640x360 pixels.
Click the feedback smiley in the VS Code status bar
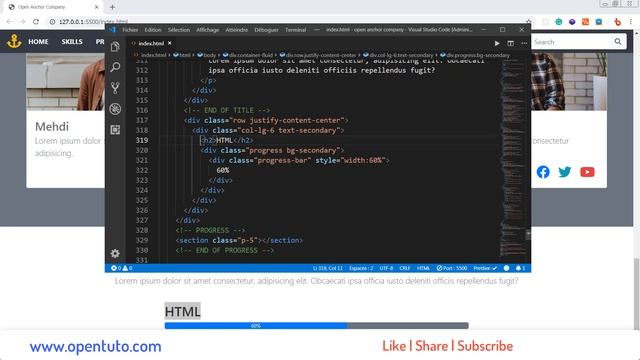click(x=506, y=268)
